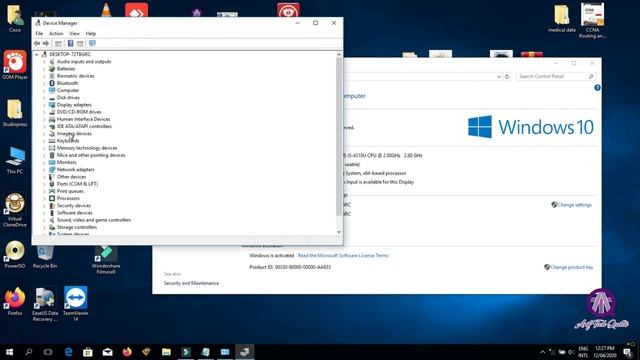640x360 pixels.
Task: Select Mice and other pointing devices
Action: (x=91, y=155)
